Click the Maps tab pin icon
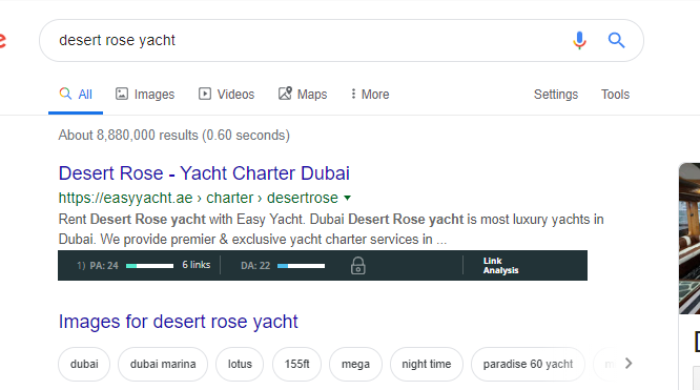The width and height of the screenshot is (700, 390). (285, 93)
